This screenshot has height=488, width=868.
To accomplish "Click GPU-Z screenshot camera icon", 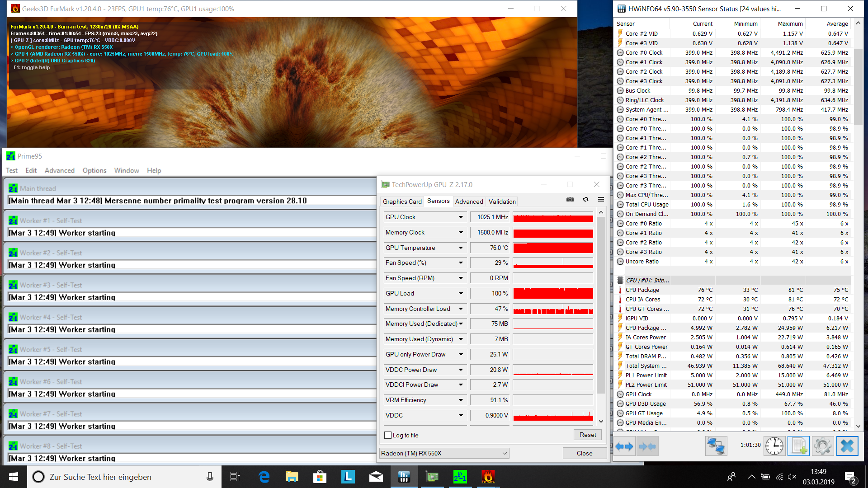I will pos(570,200).
